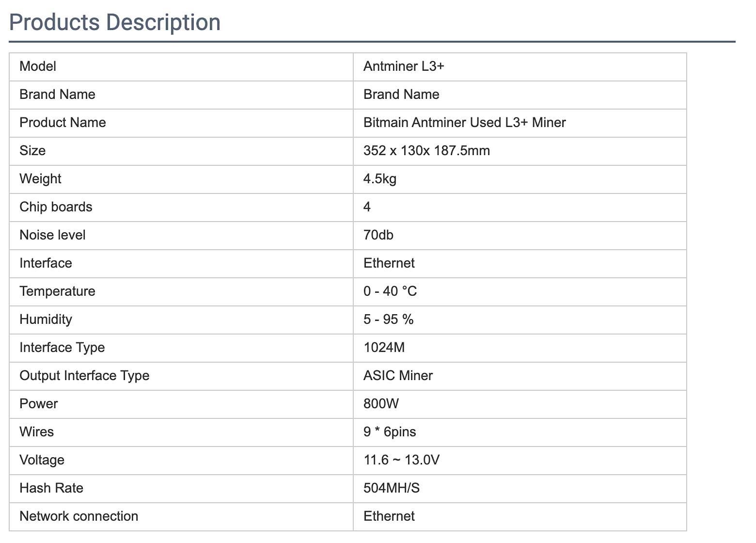This screenshot has width=756, height=543.
Task: Click the "Products Description" heading
Action: (115, 22)
